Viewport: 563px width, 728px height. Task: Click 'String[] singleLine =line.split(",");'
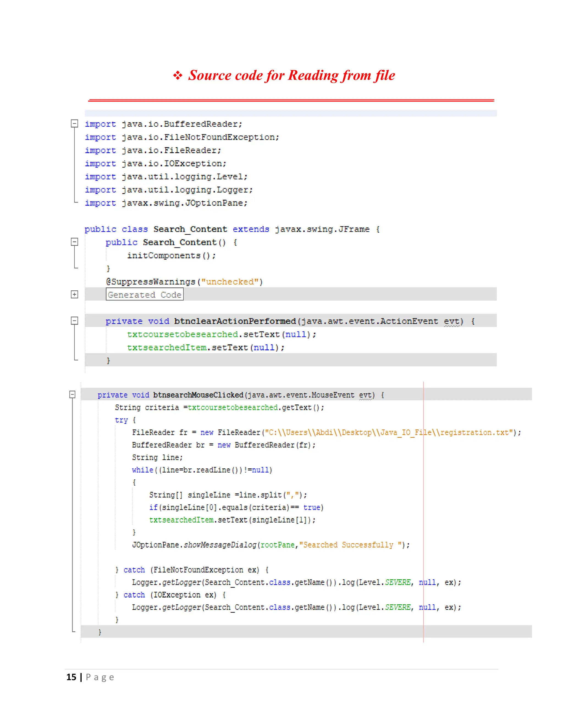(x=228, y=495)
